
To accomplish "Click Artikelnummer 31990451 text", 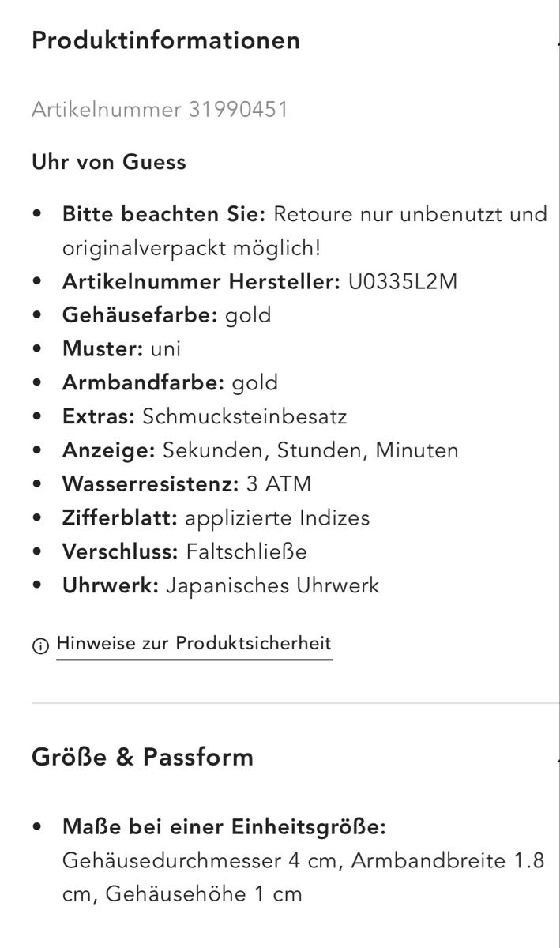I will point(160,109).
